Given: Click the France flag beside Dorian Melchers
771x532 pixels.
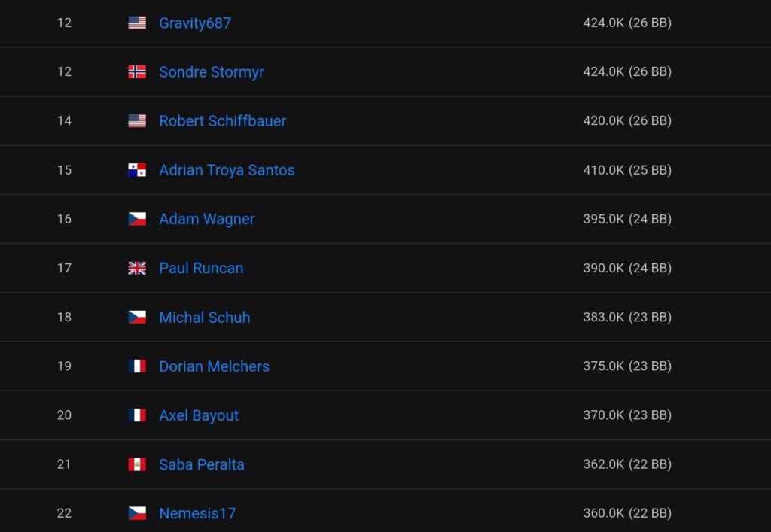Looking at the screenshot, I should [137, 366].
